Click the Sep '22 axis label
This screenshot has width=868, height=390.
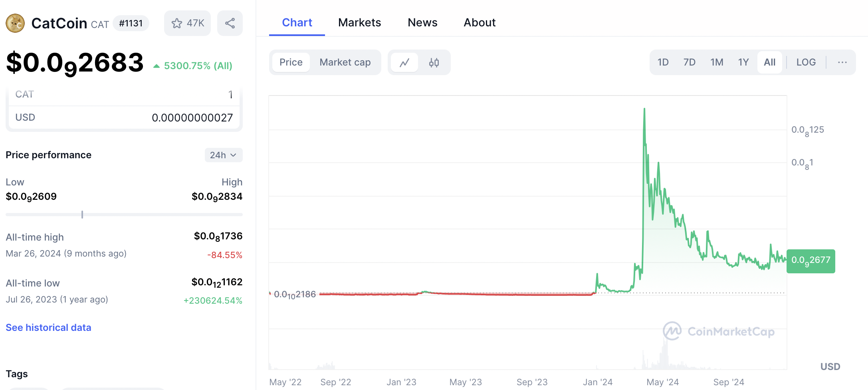336,382
